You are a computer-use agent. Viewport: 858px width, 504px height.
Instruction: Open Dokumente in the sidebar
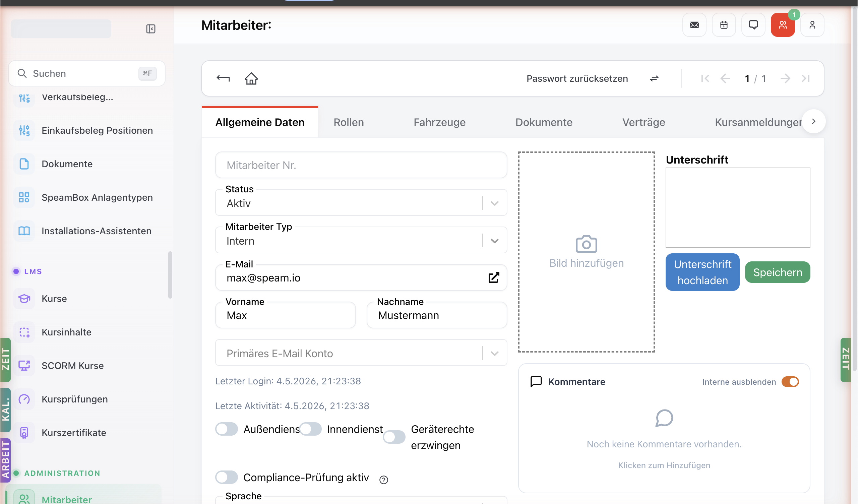click(87, 164)
